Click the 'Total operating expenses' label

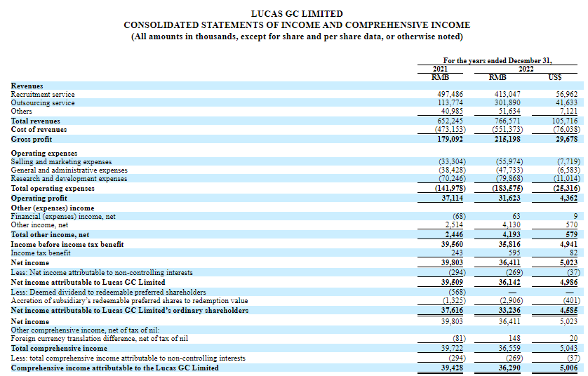pos(53,189)
